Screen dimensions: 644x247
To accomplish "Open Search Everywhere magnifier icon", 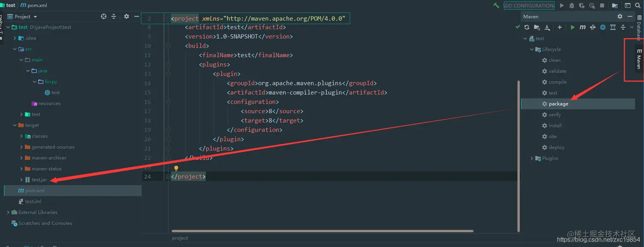I will (638, 6).
